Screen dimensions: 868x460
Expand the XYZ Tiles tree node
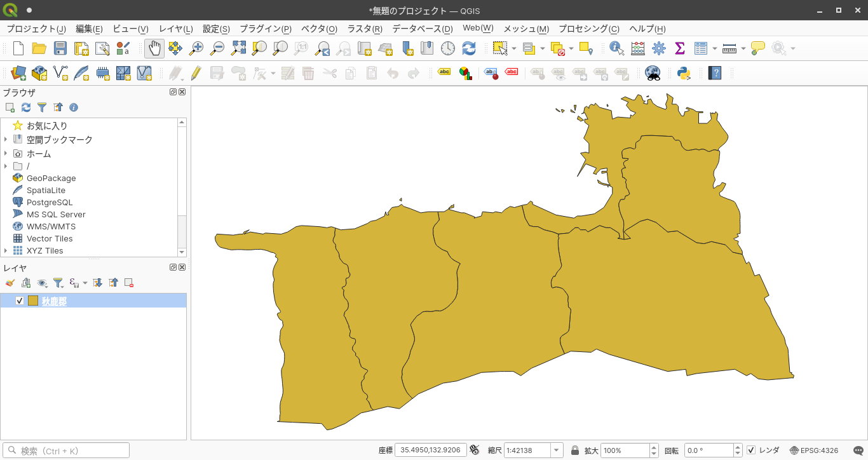[6, 251]
